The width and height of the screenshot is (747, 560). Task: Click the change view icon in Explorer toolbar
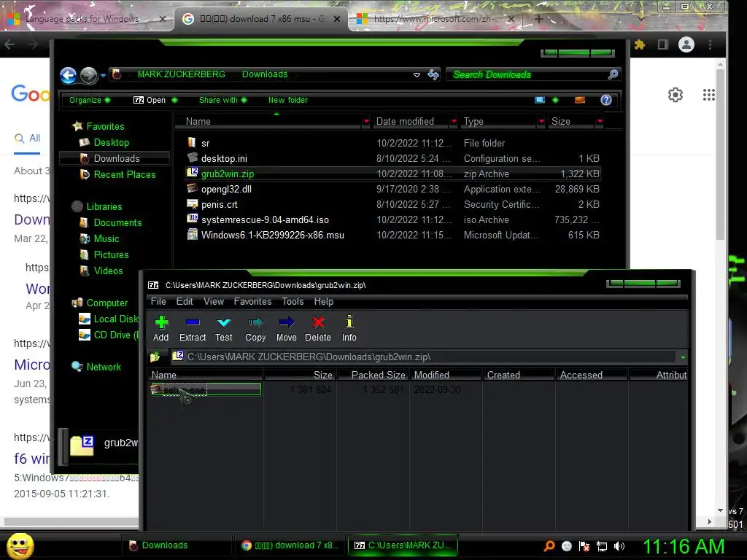click(540, 100)
